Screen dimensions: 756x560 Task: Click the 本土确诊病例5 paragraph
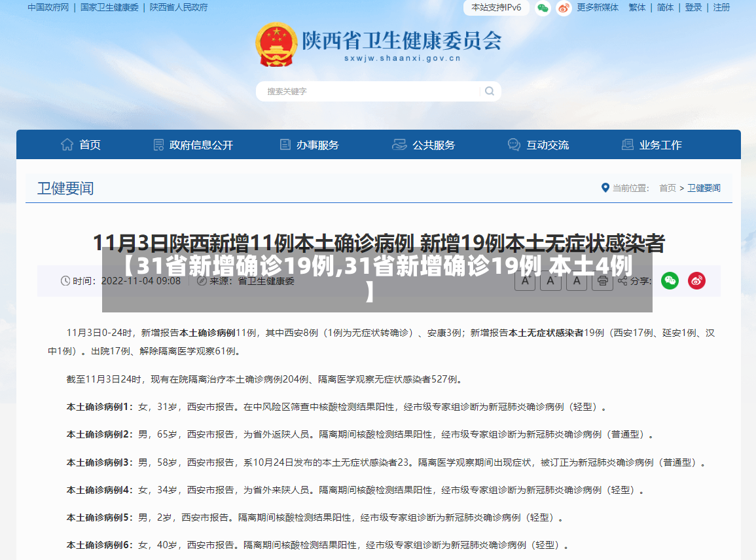pos(315,517)
